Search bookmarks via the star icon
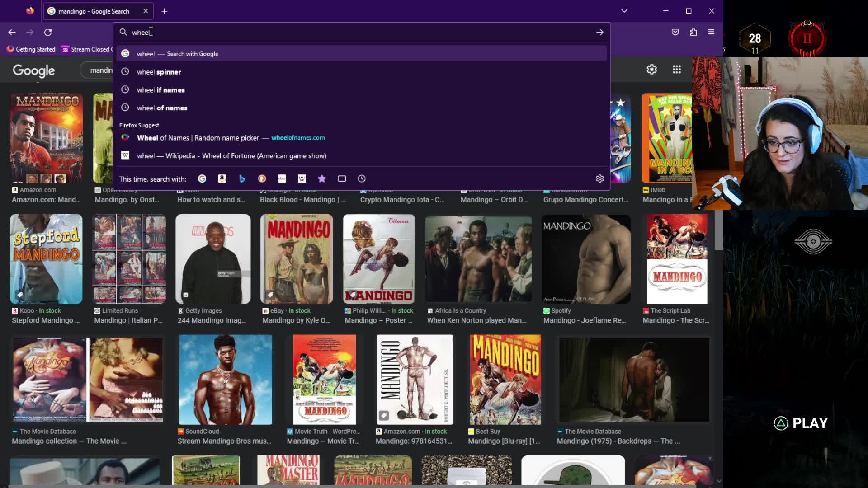This screenshot has height=488, width=868. point(322,179)
